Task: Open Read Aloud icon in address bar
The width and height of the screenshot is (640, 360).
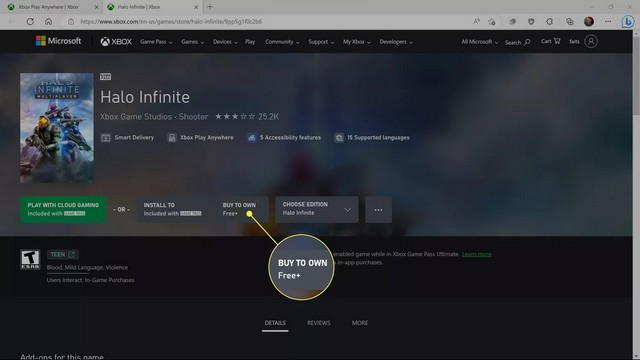Action: [476, 22]
